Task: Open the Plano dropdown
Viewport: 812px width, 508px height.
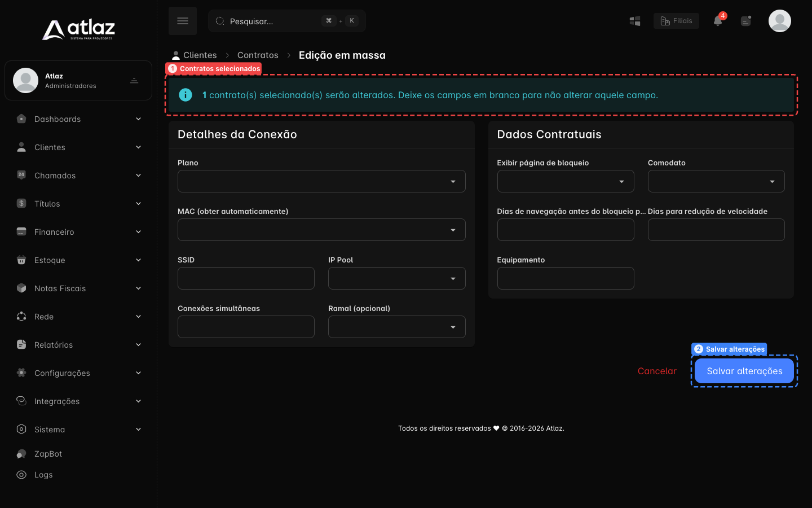Action: click(x=321, y=181)
